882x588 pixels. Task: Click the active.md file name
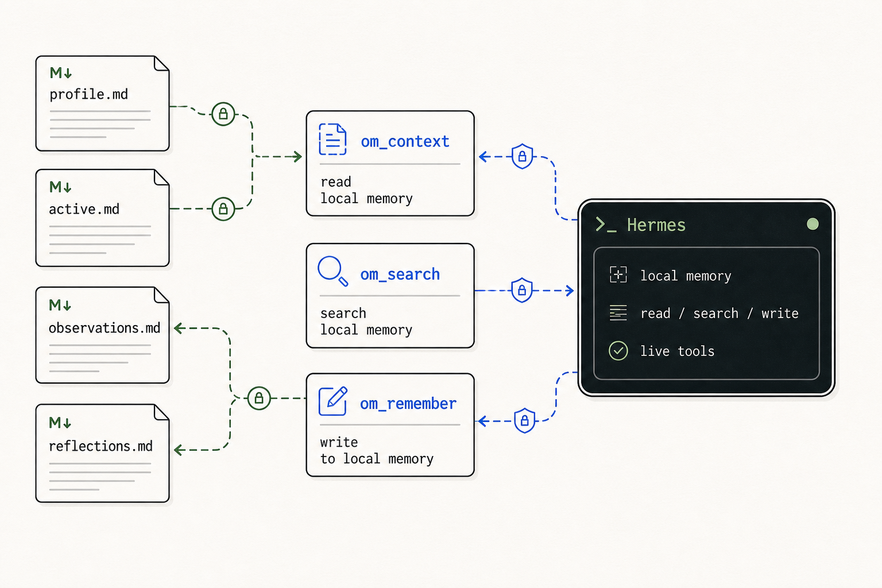pos(84,209)
